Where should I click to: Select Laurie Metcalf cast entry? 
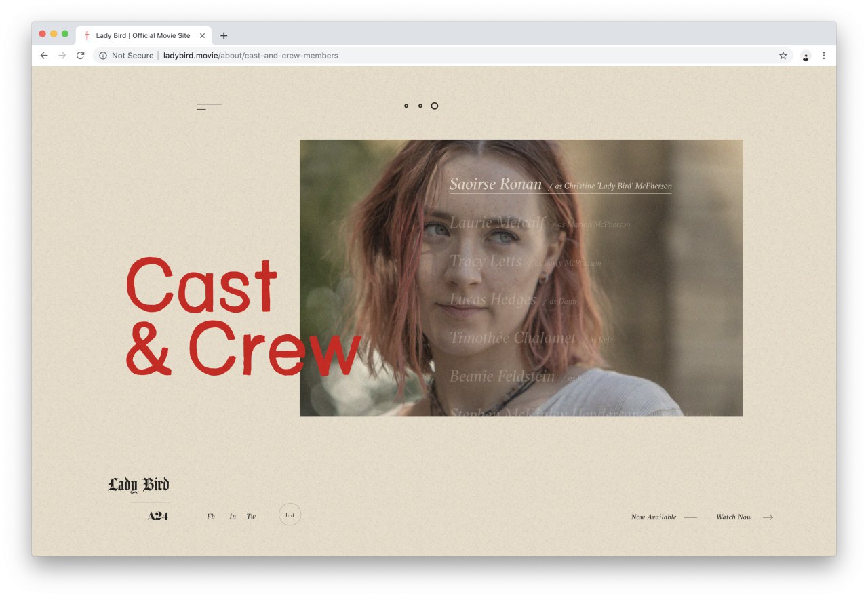(x=540, y=222)
